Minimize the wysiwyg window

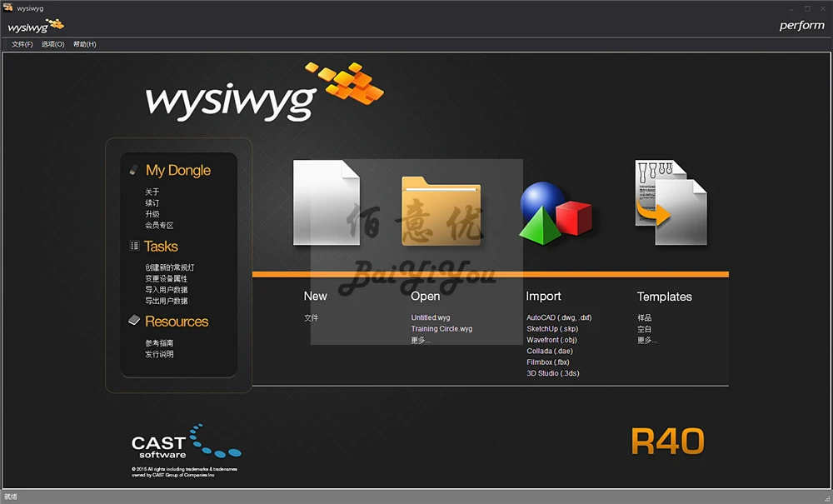[x=791, y=8]
